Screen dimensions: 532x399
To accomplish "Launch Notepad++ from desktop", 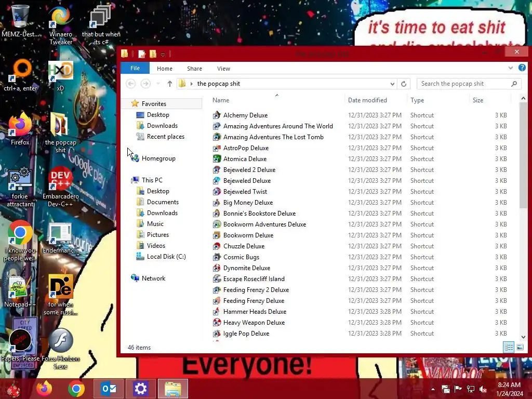I will pos(20,291).
